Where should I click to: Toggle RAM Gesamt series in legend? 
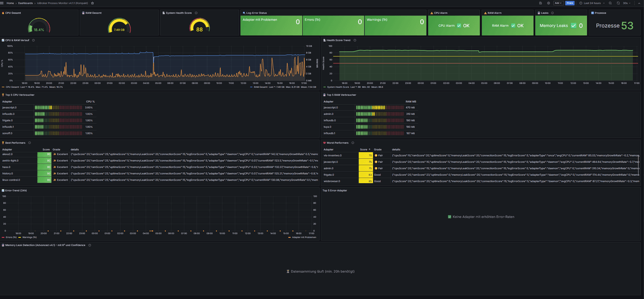[x=261, y=86]
